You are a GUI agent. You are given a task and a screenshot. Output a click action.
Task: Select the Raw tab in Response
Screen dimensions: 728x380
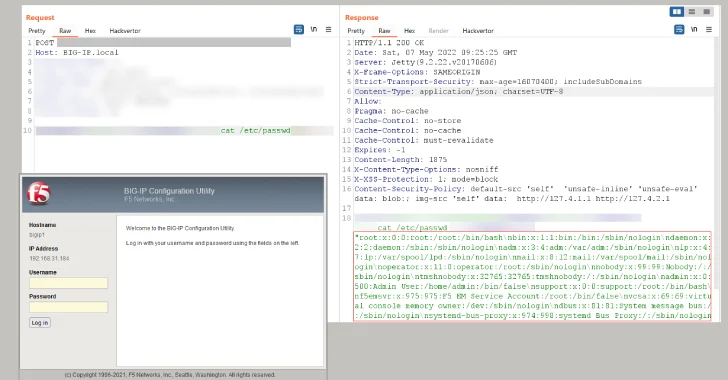pos(384,31)
